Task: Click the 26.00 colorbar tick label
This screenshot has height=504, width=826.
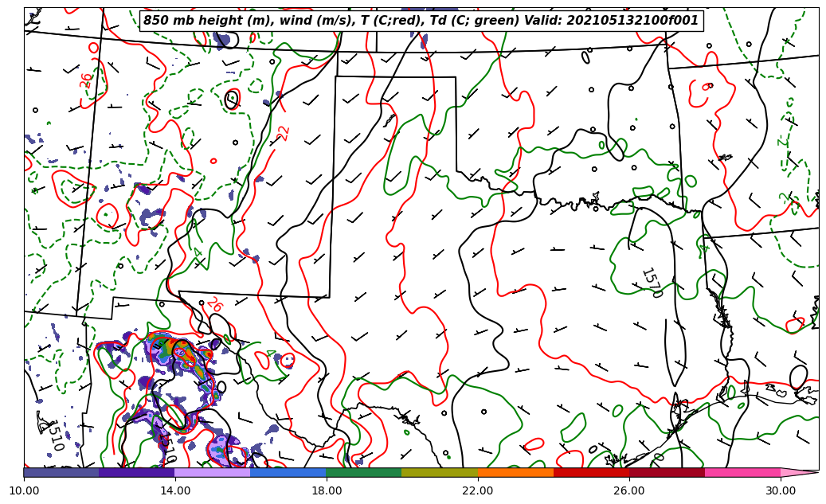Action: 629,490
